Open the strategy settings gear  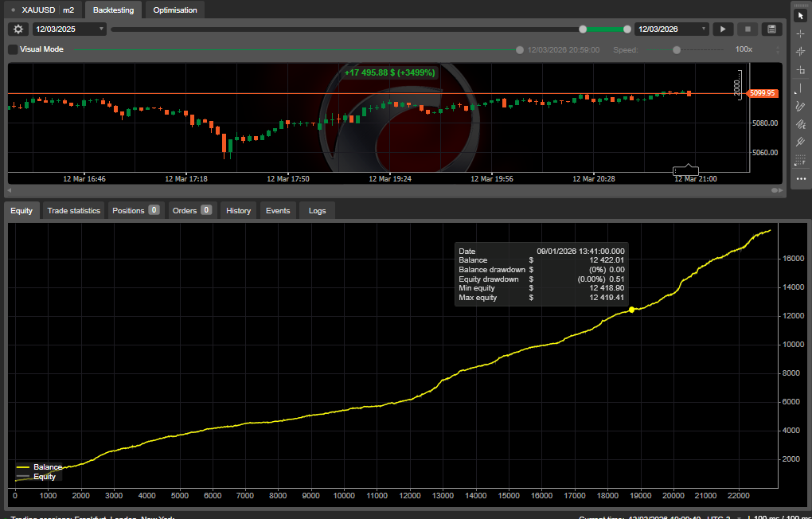tap(18, 29)
